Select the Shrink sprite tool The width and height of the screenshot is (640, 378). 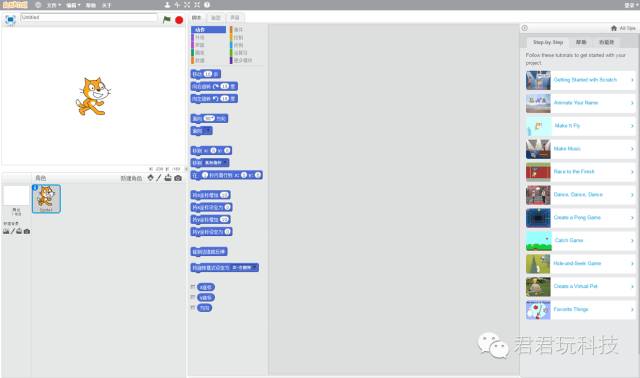point(197,5)
